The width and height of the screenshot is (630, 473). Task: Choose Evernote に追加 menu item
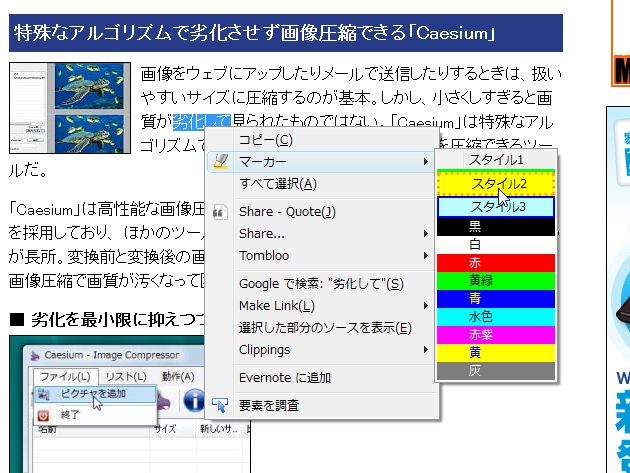(321, 378)
